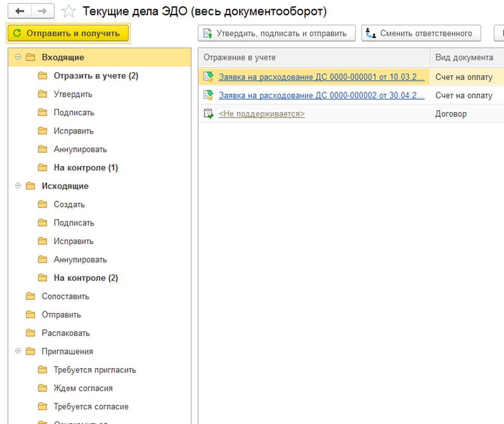Click clipboard icon in the unsupported document row
The height and width of the screenshot is (424, 504).
[209, 114]
